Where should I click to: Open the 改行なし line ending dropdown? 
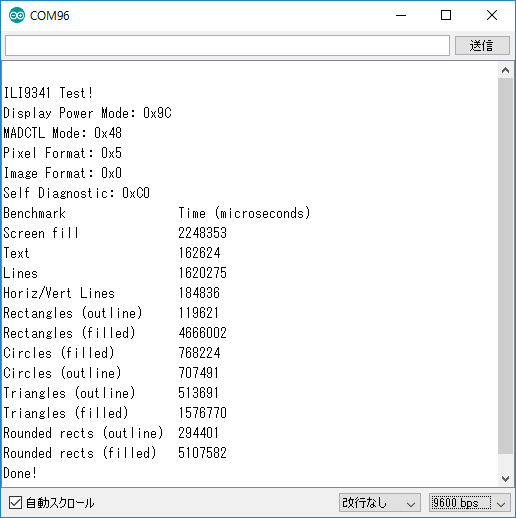point(380,503)
